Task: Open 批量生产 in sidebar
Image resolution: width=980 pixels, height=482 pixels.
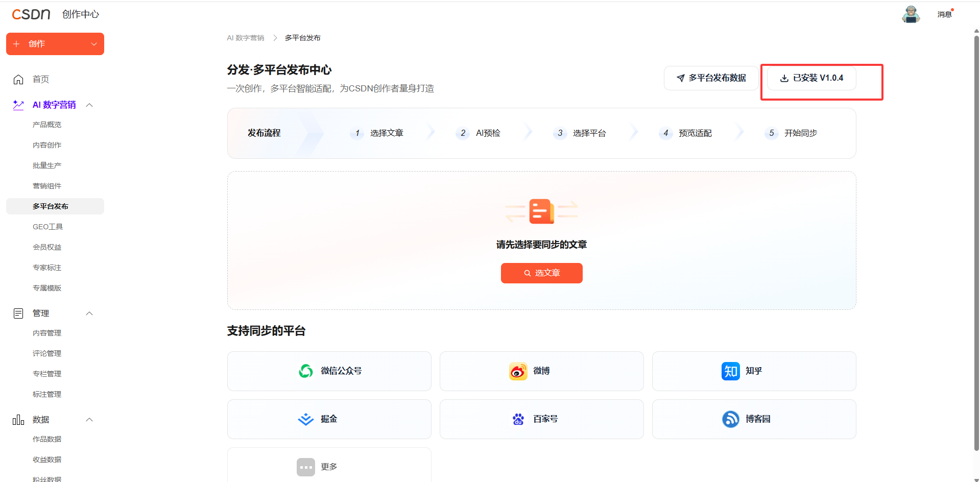Action: [47, 165]
